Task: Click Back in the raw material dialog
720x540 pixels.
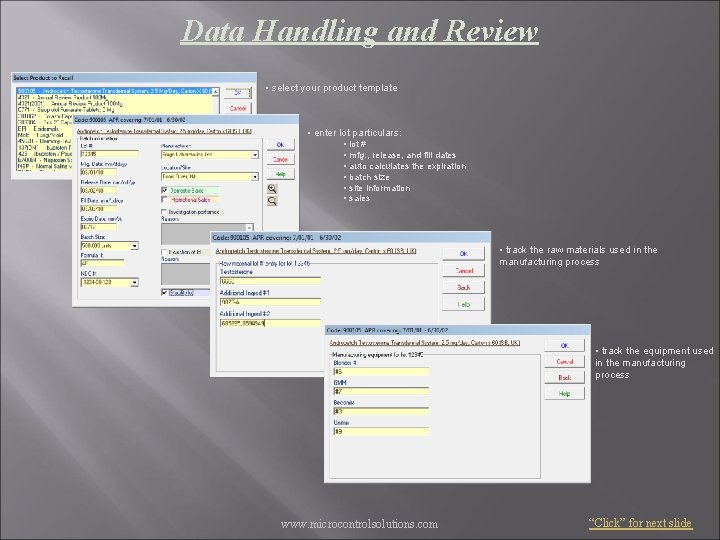Action: [464, 287]
